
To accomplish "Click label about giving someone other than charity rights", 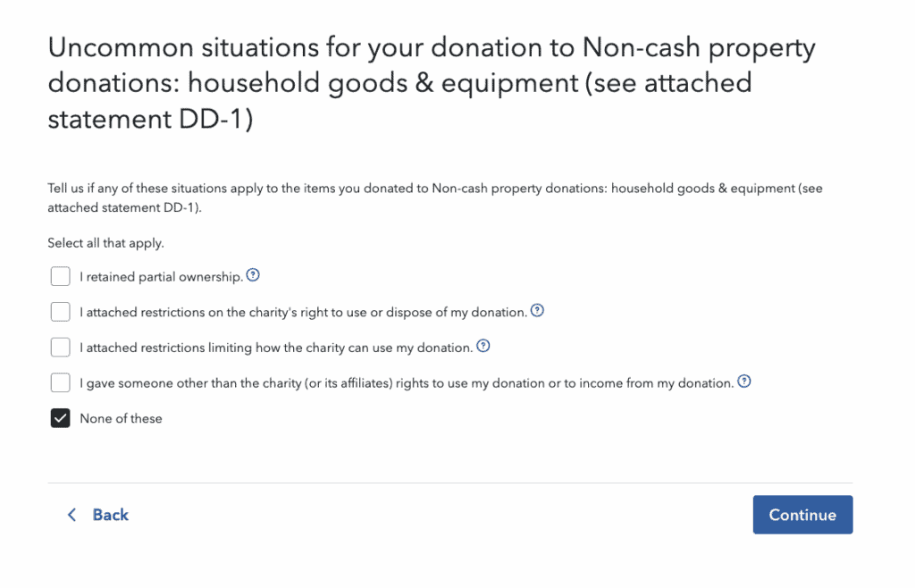I will [x=406, y=382].
